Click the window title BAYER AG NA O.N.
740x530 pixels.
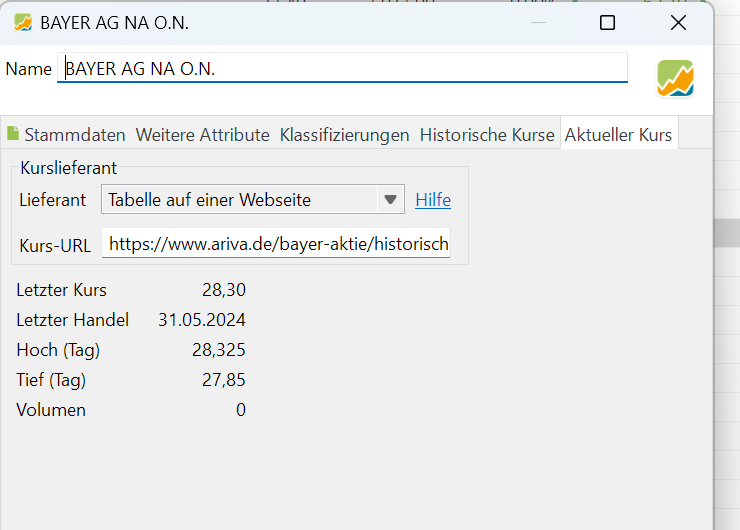click(x=115, y=23)
